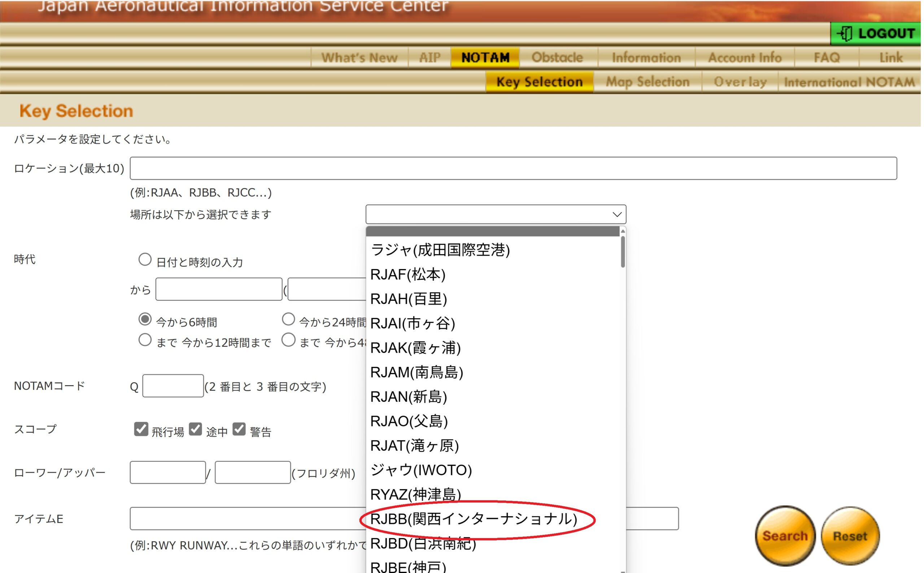Image resolution: width=924 pixels, height=573 pixels.
Task: Choose ラジャ(成田国際空港) from the list
Action: point(492,250)
